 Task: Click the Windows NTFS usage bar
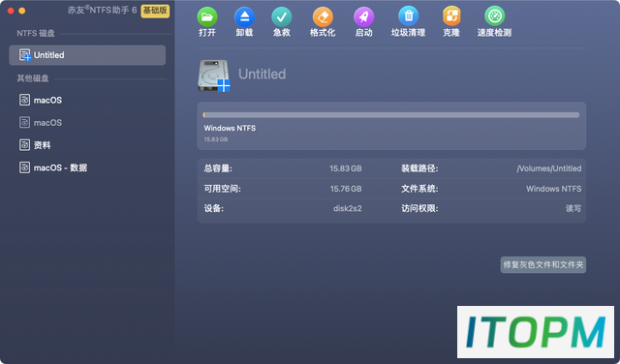(x=391, y=115)
